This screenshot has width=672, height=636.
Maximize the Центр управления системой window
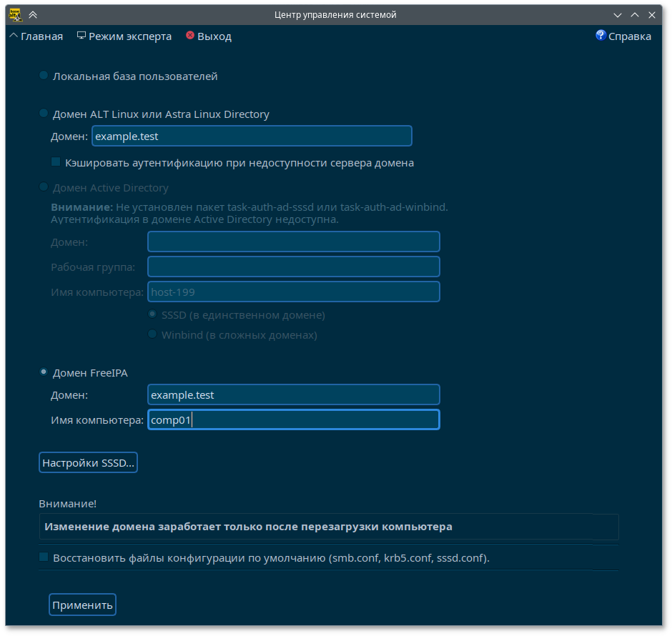pos(634,14)
